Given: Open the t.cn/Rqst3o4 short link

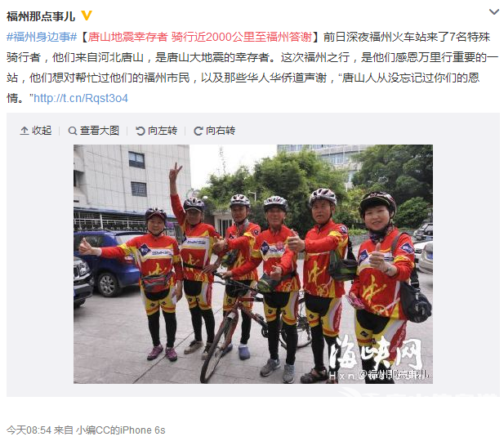Looking at the screenshot, I should coord(81,98).
